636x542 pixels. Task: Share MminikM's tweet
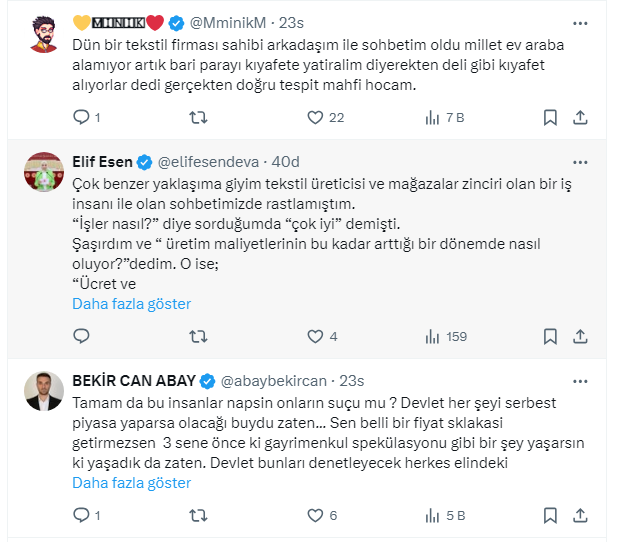click(580, 117)
